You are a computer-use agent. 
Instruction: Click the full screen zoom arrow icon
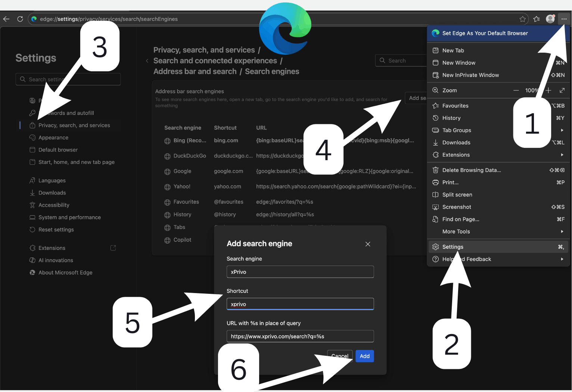[x=562, y=90]
